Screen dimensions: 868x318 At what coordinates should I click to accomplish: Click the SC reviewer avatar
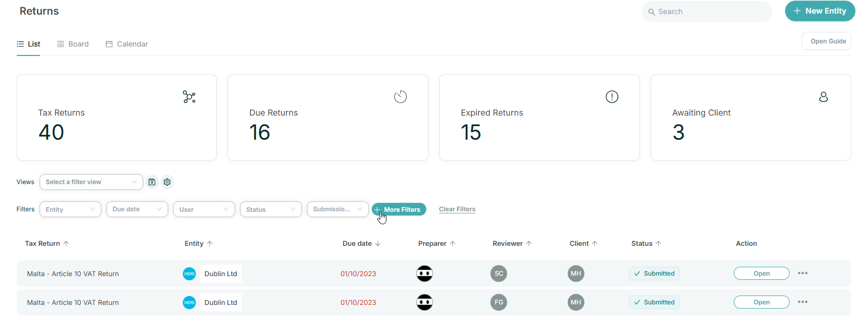pos(499,274)
